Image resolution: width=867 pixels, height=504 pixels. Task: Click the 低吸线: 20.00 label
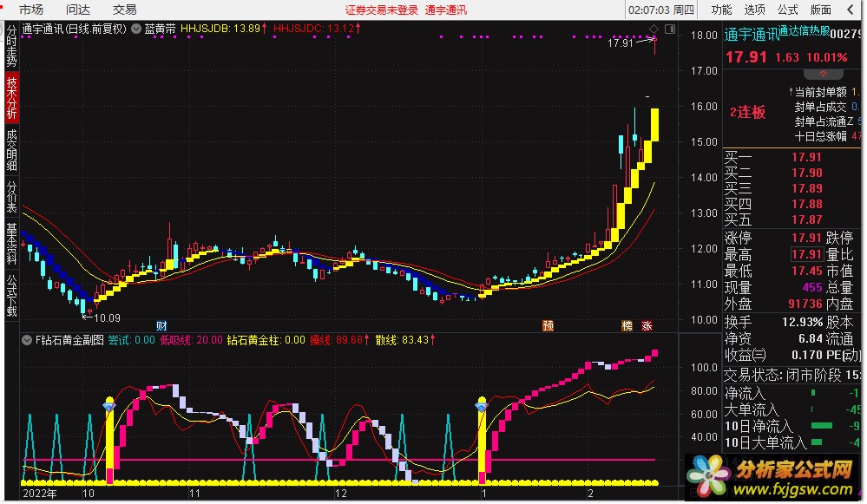191,340
